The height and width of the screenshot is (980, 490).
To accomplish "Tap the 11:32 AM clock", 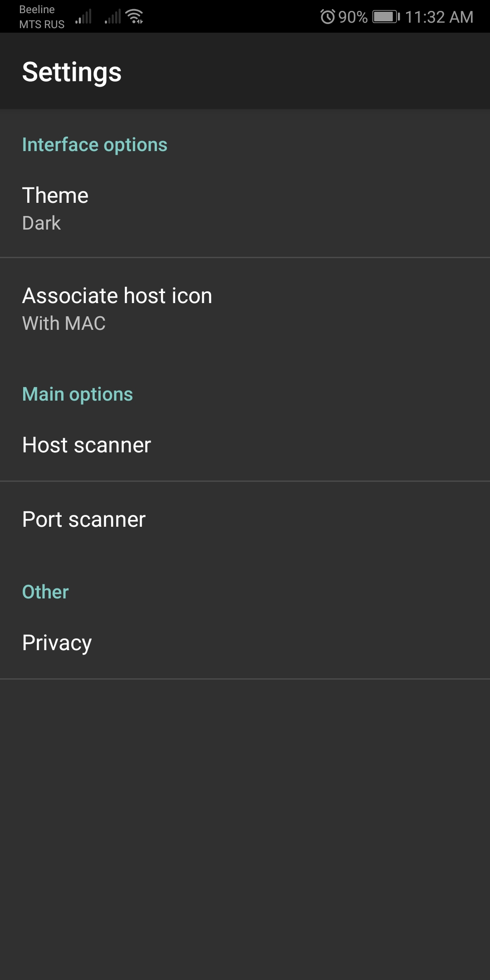I will (x=439, y=17).
